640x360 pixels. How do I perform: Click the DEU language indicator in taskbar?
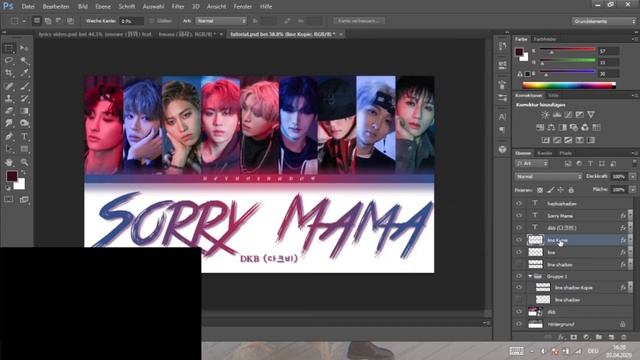click(x=593, y=351)
